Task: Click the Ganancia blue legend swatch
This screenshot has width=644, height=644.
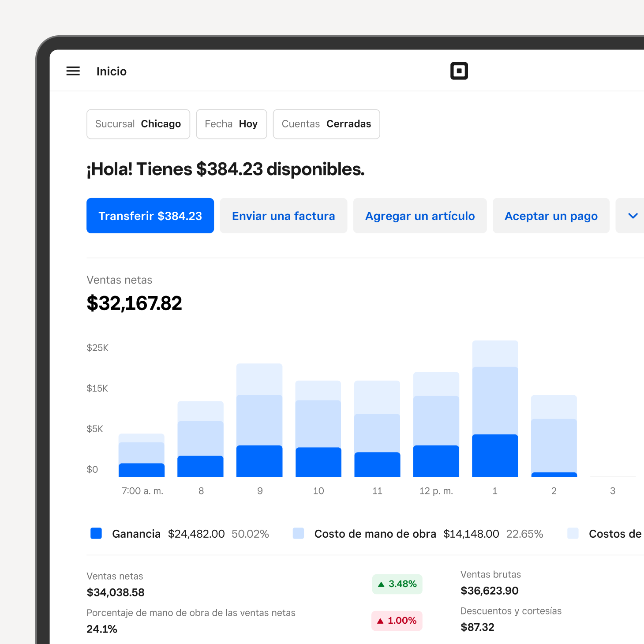Action: [x=96, y=533]
